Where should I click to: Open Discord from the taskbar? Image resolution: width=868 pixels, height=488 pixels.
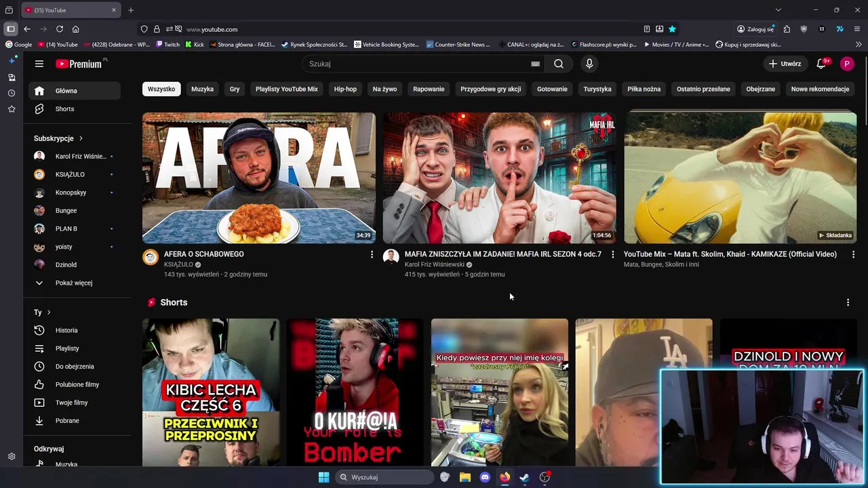[x=485, y=477]
